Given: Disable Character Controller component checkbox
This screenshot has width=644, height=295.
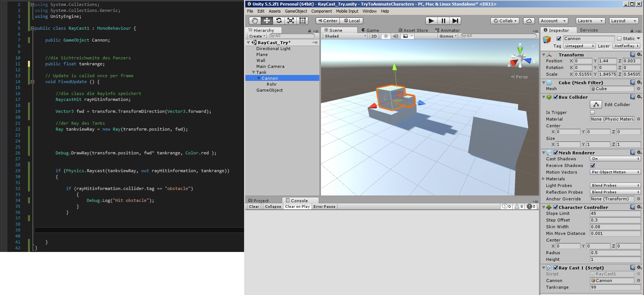Looking at the screenshot, I should pyautogui.click(x=555, y=207).
